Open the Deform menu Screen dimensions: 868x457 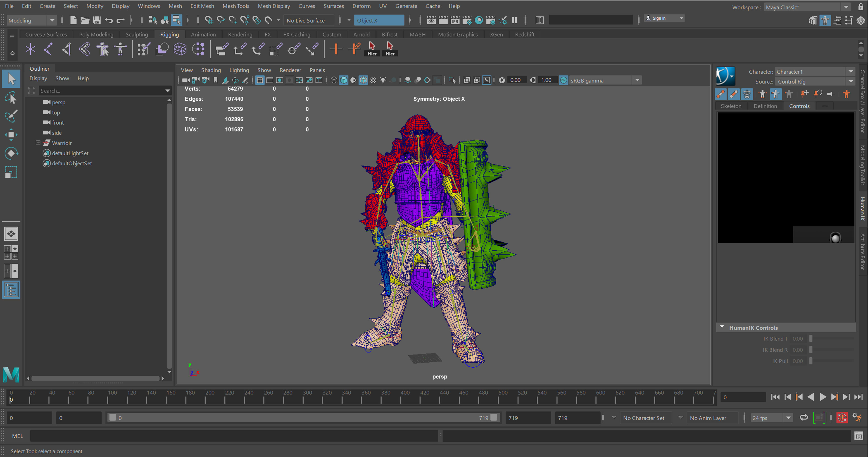click(x=361, y=6)
